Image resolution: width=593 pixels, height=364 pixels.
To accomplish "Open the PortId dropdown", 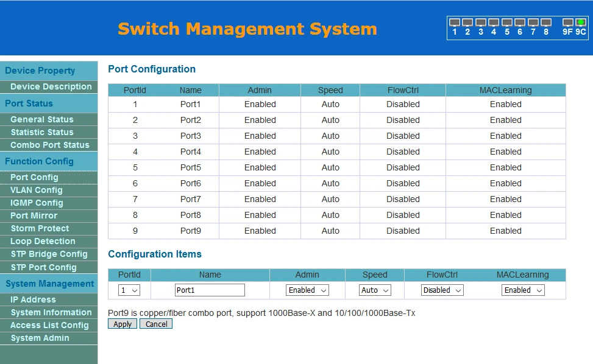I will click(129, 290).
